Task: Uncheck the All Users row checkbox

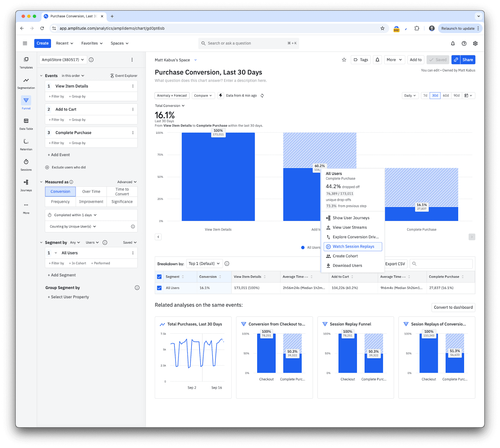Action: [x=159, y=288]
